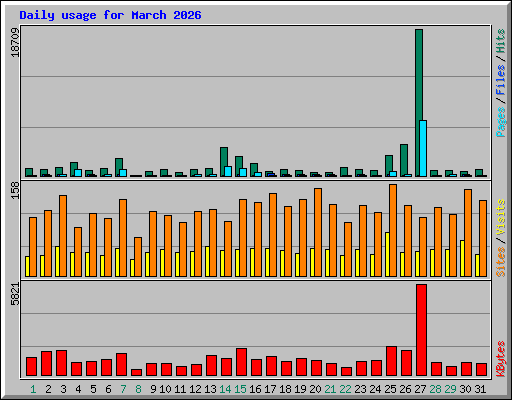Select the tall red KBytes bar for day 27
Screen dimensions: 512x400
(x=421, y=330)
